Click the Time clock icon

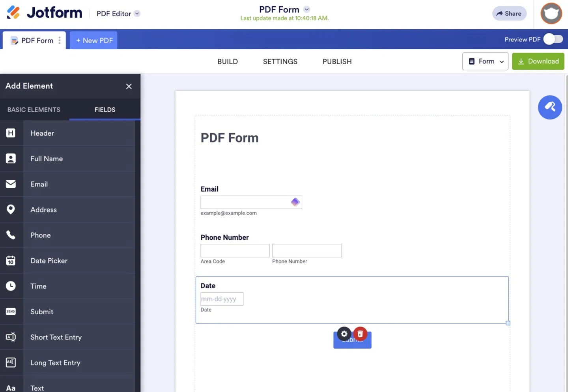click(x=11, y=286)
